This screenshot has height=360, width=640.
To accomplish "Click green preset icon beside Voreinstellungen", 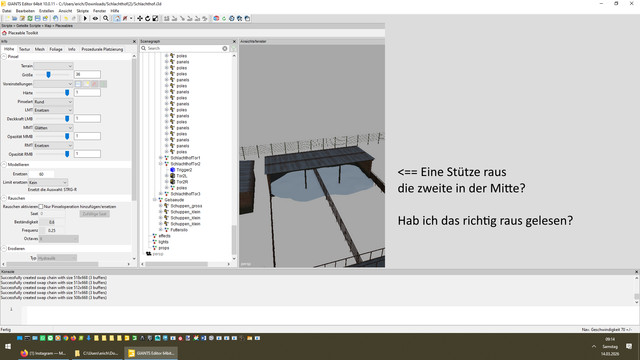I will [103, 84].
